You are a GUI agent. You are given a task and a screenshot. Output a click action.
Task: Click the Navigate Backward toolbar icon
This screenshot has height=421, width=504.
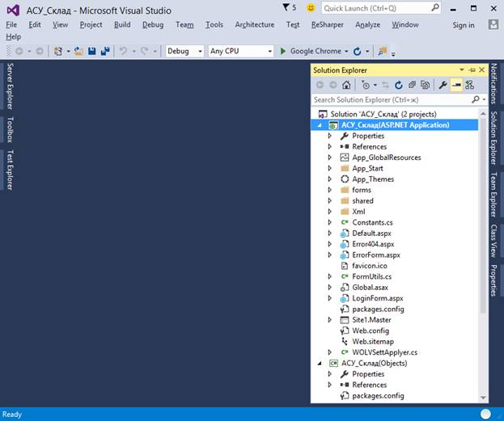[x=19, y=51]
